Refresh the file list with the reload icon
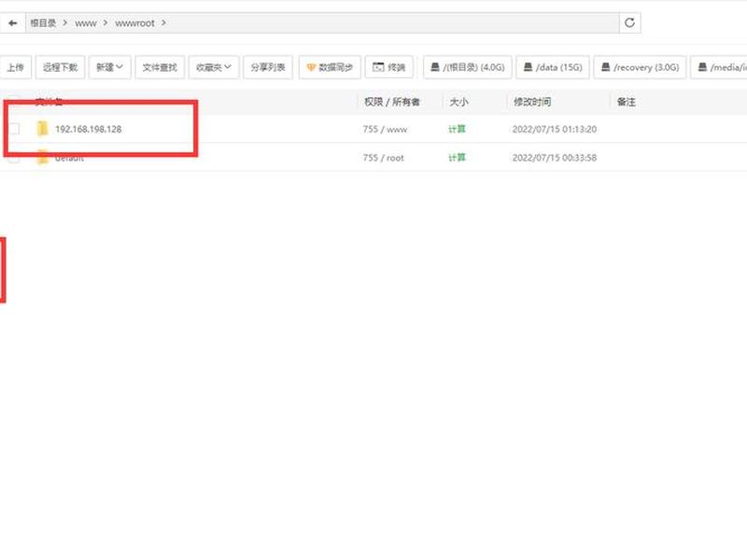The image size is (747, 560). coord(629,22)
